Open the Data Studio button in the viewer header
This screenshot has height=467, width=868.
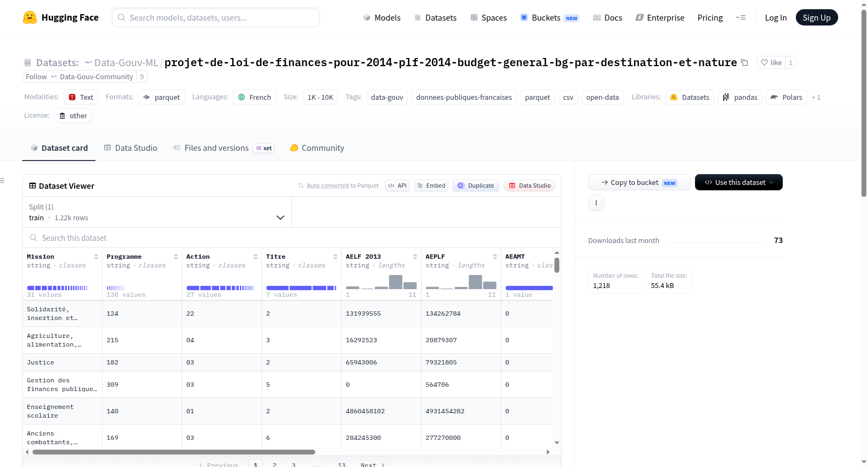coord(529,185)
